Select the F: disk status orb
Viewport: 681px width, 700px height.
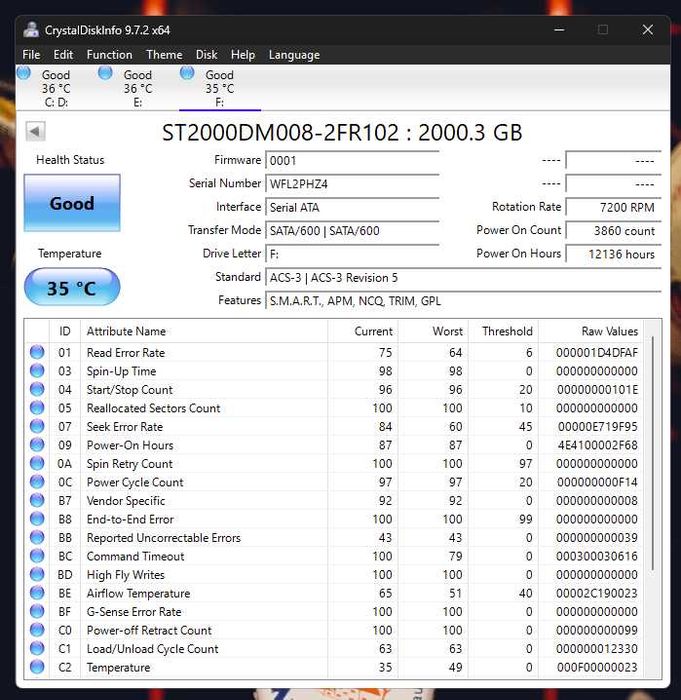187,73
